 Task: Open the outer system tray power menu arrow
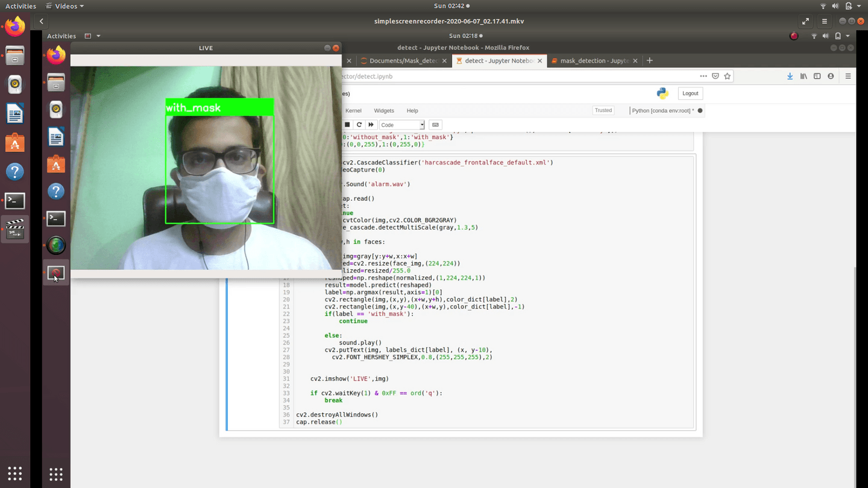[860, 6]
